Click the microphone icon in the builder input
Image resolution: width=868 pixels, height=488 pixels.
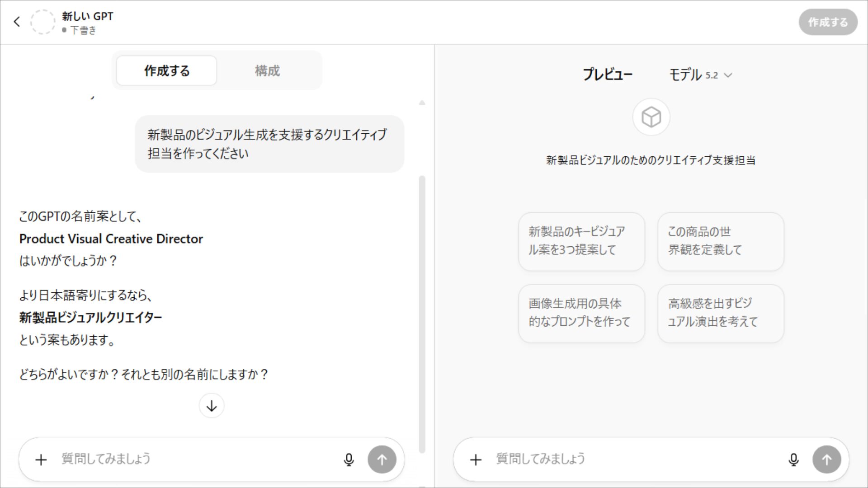tap(349, 459)
